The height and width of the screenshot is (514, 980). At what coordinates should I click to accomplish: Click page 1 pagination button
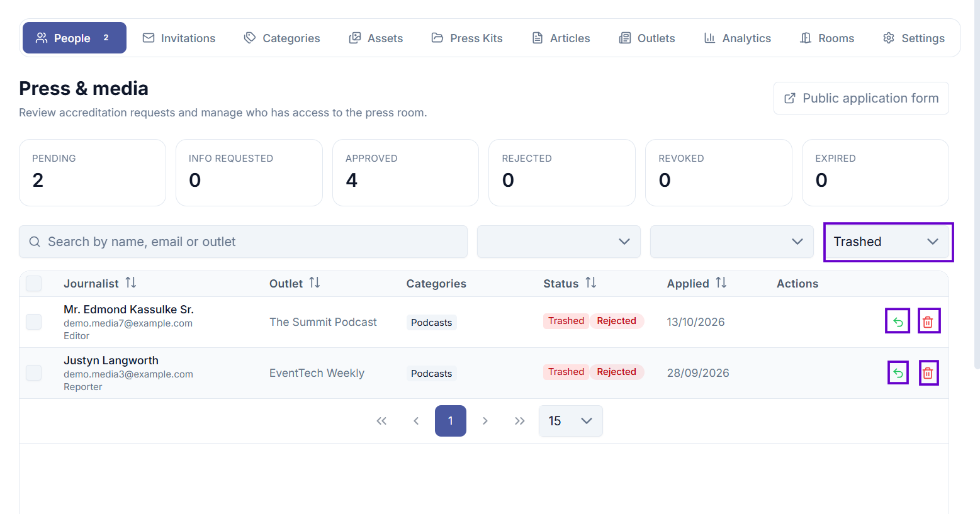click(451, 421)
